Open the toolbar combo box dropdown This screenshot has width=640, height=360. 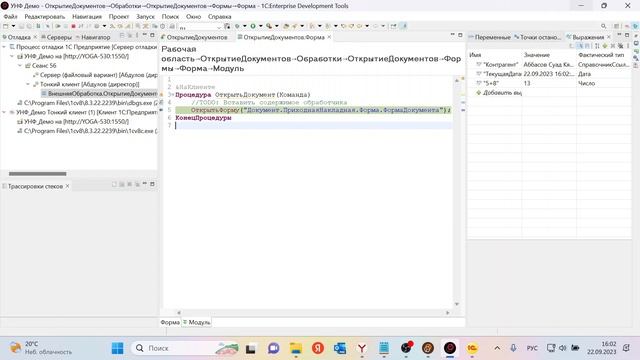[x=219, y=27]
